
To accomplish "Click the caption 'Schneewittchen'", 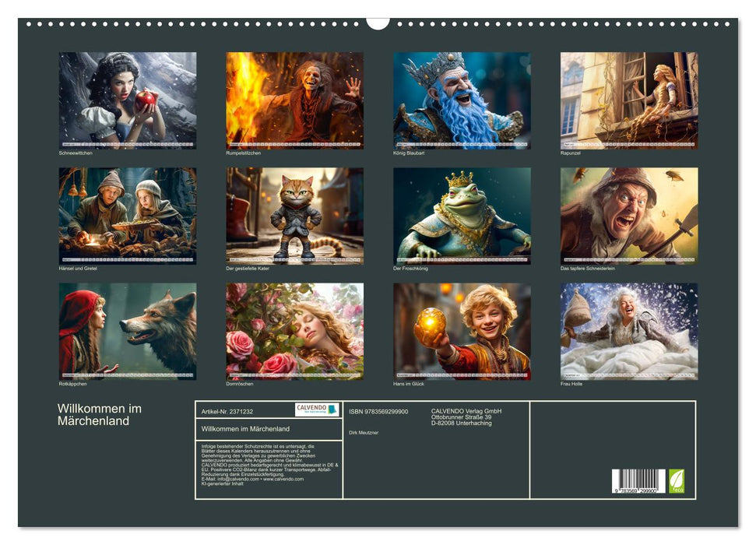I will pyautogui.click(x=76, y=153).
